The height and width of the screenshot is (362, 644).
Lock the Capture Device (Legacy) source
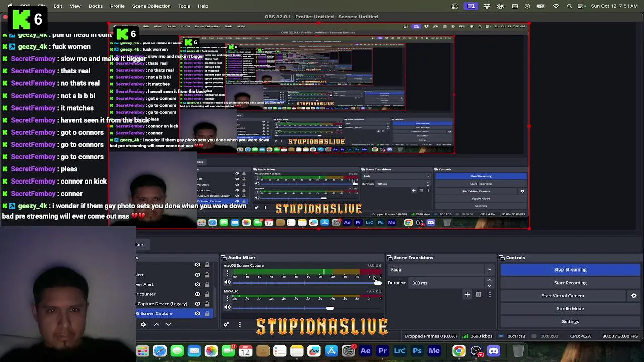[207, 304]
